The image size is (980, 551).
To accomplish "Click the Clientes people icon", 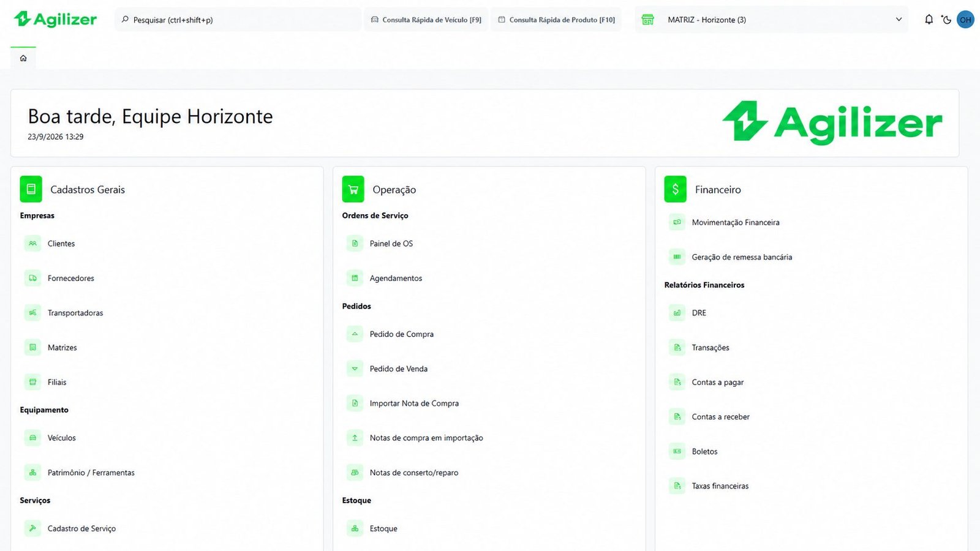I will coord(33,244).
